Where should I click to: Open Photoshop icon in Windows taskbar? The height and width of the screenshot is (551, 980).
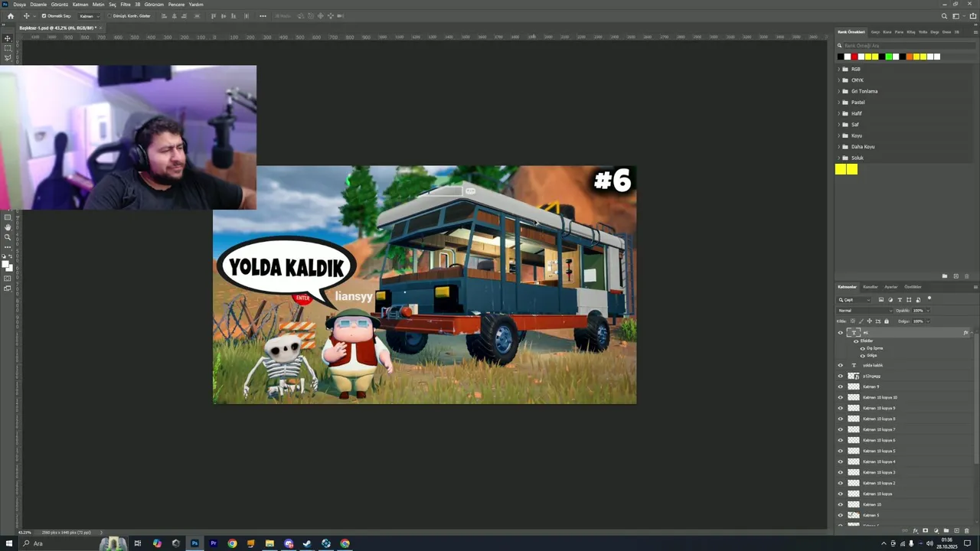[x=194, y=543]
